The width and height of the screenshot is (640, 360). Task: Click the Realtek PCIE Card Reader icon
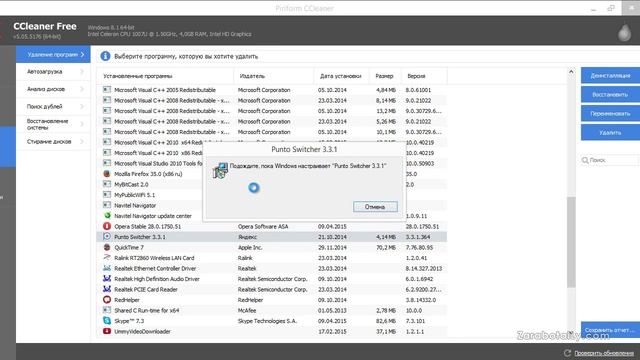pyautogui.click(x=107, y=289)
